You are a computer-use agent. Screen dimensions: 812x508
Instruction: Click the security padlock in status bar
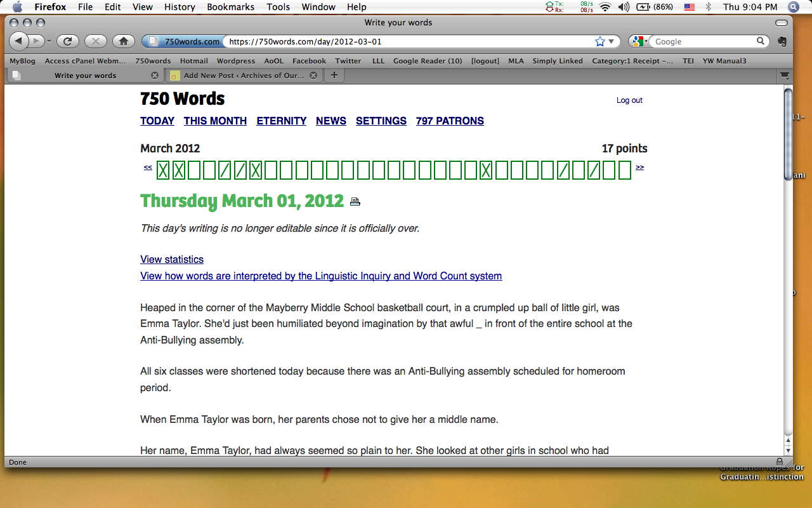click(x=778, y=462)
